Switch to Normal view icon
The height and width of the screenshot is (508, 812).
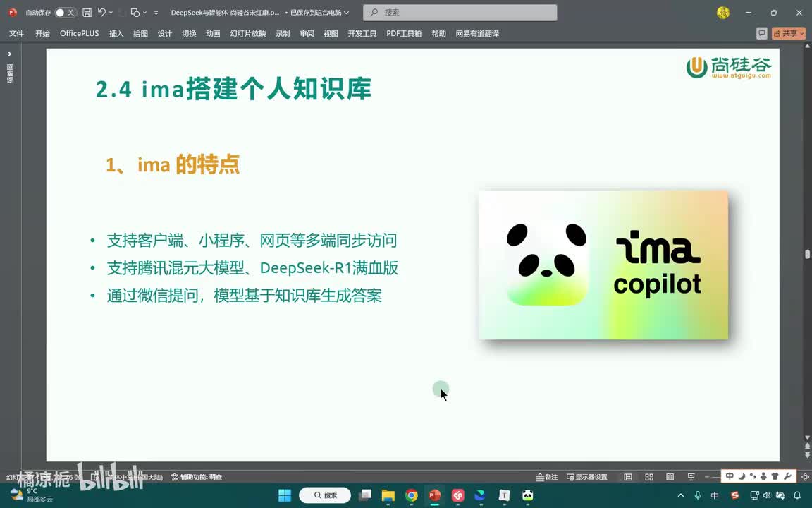628,477
